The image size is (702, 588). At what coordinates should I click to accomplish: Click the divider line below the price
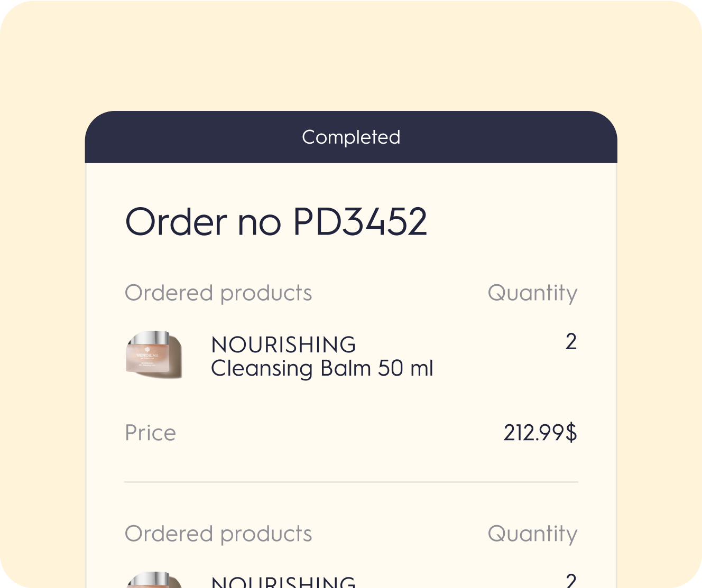click(x=351, y=482)
